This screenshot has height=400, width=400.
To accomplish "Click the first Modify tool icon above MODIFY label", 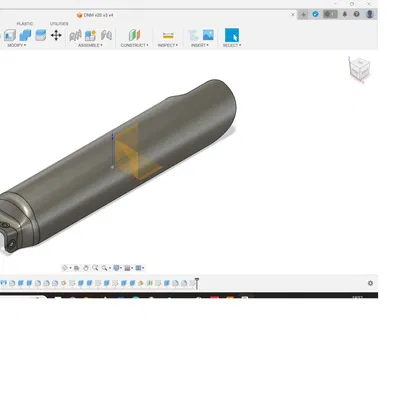I will 10,35.
